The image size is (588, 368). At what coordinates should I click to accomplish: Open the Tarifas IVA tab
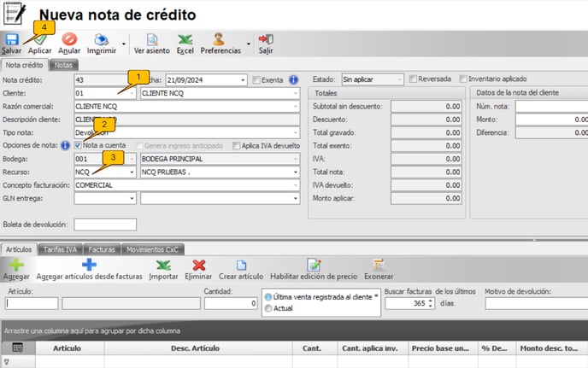point(61,249)
